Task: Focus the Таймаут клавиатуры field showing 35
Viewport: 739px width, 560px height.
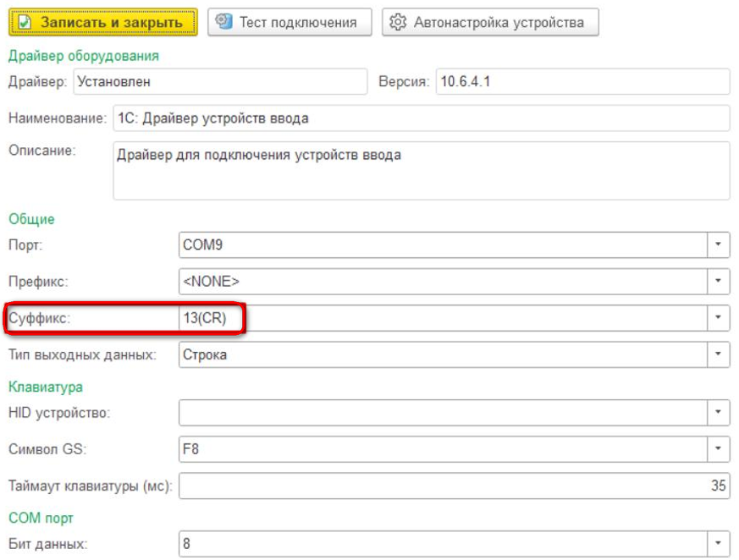Action: 455,486
